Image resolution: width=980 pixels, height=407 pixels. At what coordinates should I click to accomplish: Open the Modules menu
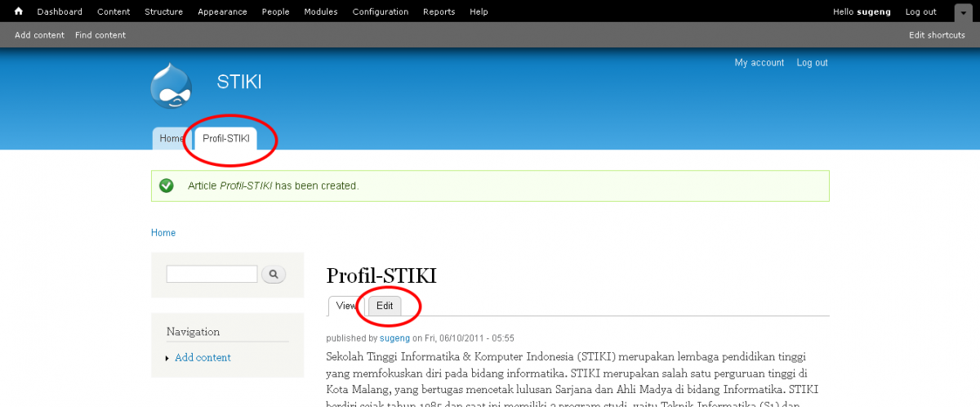[321, 11]
